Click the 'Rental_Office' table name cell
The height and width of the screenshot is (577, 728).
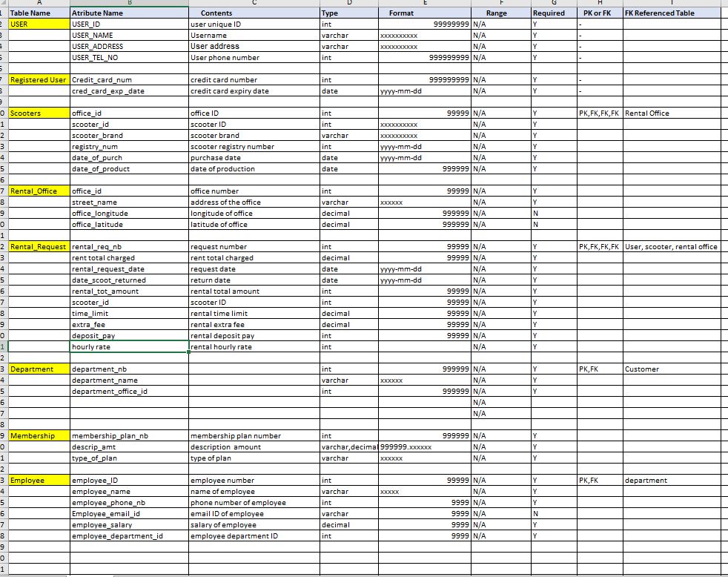39,191
